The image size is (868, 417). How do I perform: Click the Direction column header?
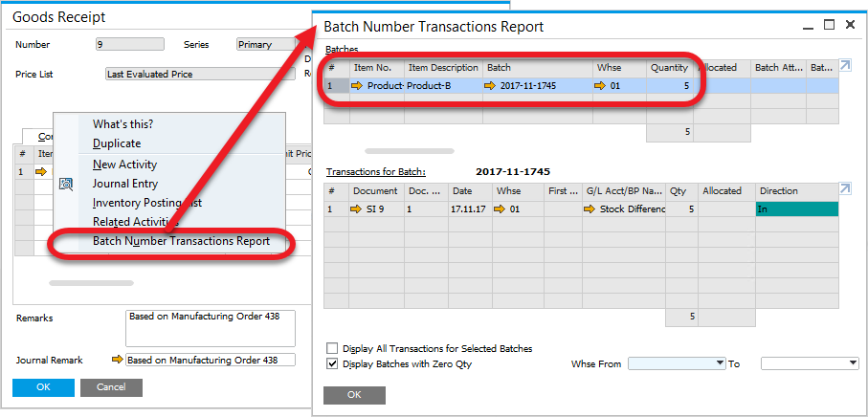coord(797,191)
